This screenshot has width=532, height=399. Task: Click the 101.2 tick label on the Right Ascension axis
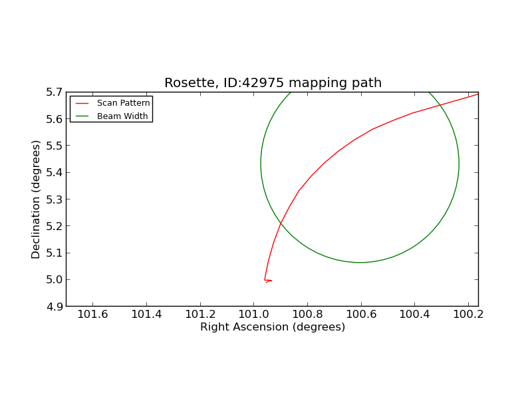click(200, 314)
